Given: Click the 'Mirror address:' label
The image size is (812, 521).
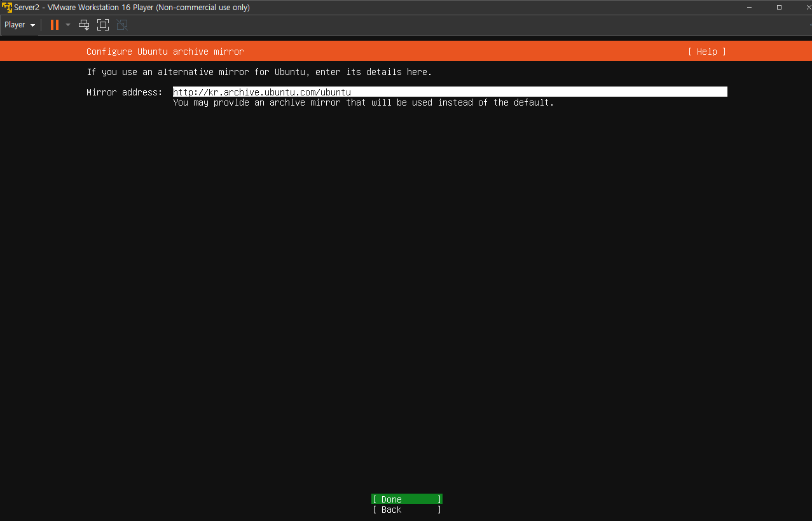Looking at the screenshot, I should pos(125,92).
